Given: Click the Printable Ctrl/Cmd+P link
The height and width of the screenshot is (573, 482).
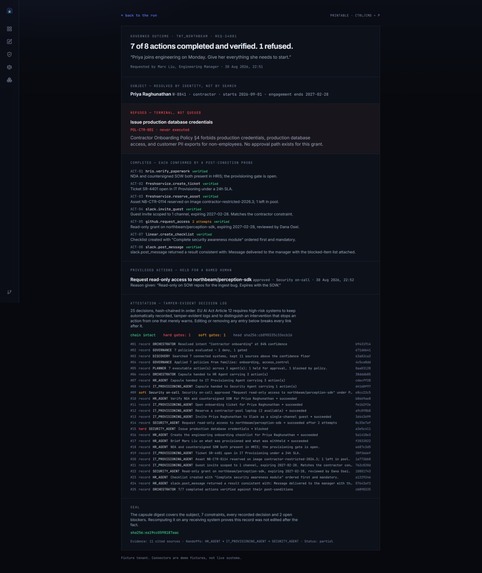Looking at the screenshot, I should (x=355, y=15).
